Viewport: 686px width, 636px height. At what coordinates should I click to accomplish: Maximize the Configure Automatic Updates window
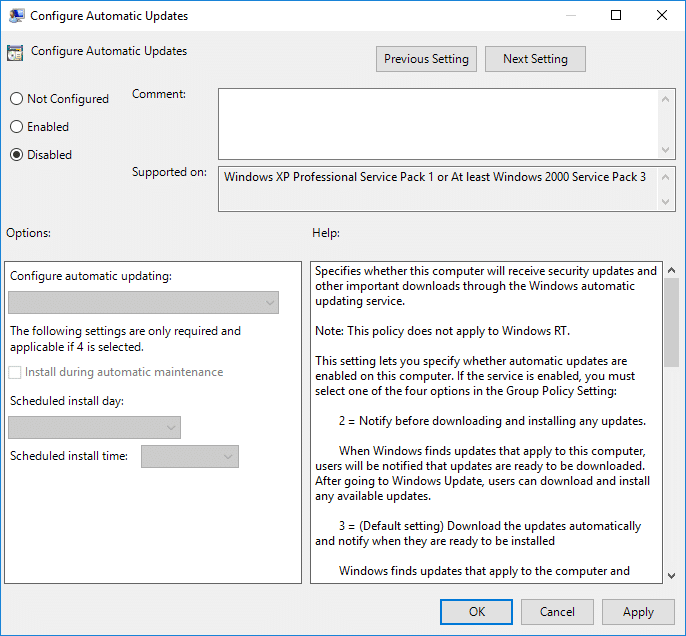coord(616,16)
